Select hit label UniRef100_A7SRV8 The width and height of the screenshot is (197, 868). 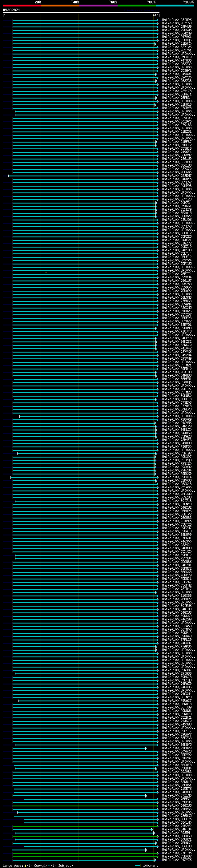click(177, 108)
